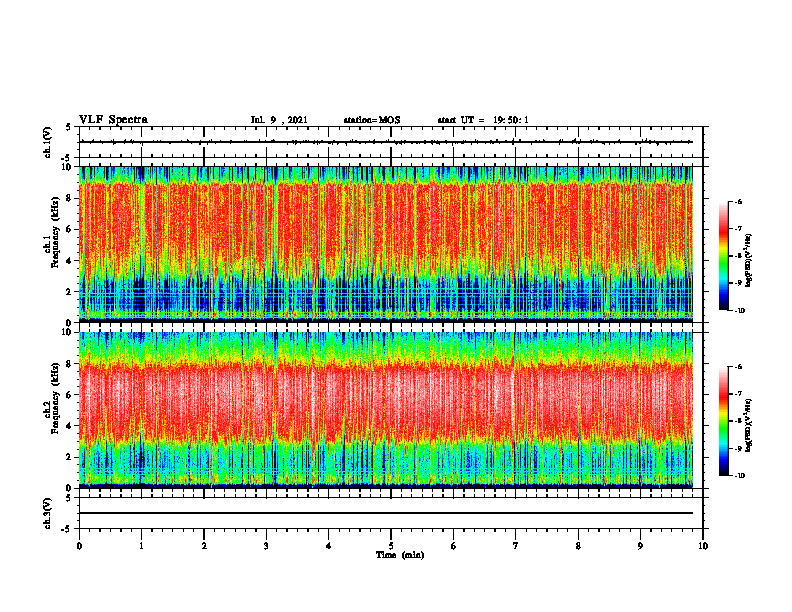Click inside the ch.2 spectrogram panel
Viewport: 792px width, 612px height.
[386, 410]
